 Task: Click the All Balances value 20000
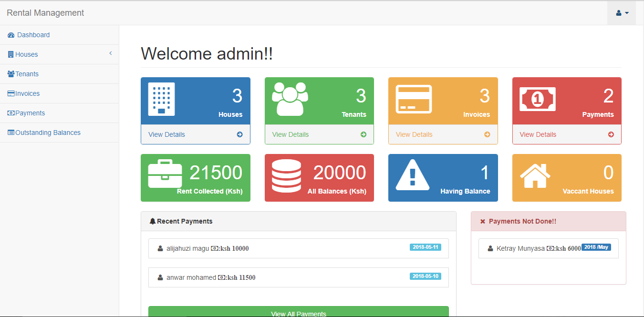tap(340, 173)
